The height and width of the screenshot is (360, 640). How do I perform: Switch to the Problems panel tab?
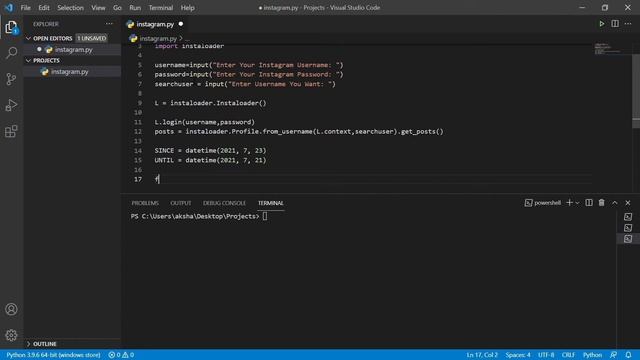point(145,203)
